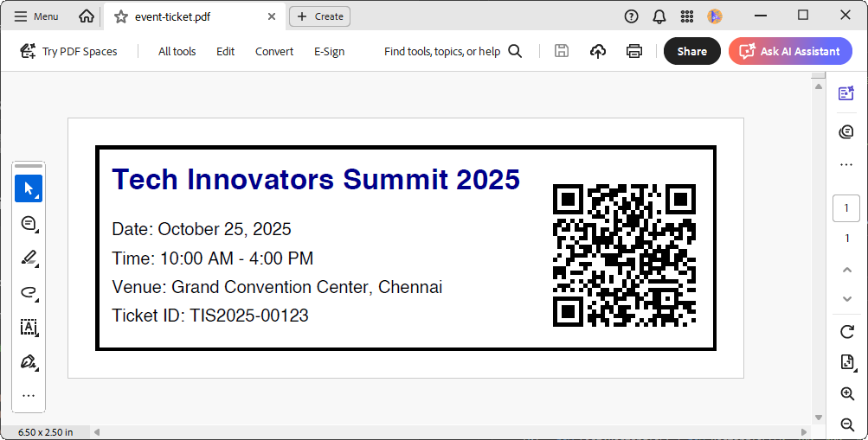This screenshot has height=440, width=868.
Task: Open the page display settings icon
Action: pyautogui.click(x=846, y=362)
